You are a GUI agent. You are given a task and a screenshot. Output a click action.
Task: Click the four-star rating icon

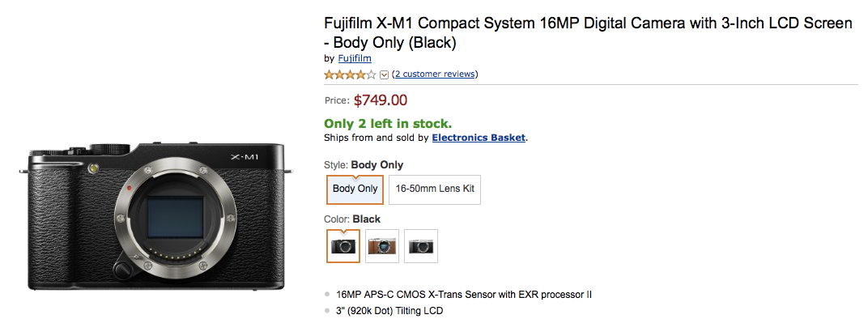[350, 74]
